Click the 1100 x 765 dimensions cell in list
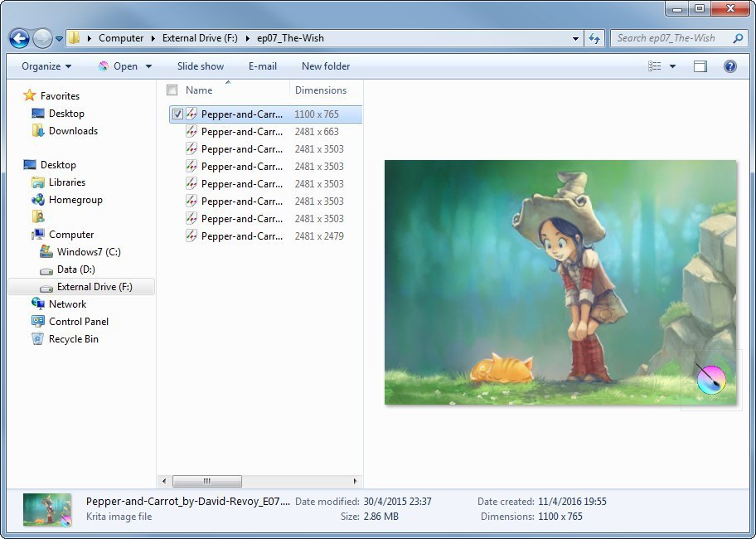The height and width of the screenshot is (539, 756). point(317,114)
